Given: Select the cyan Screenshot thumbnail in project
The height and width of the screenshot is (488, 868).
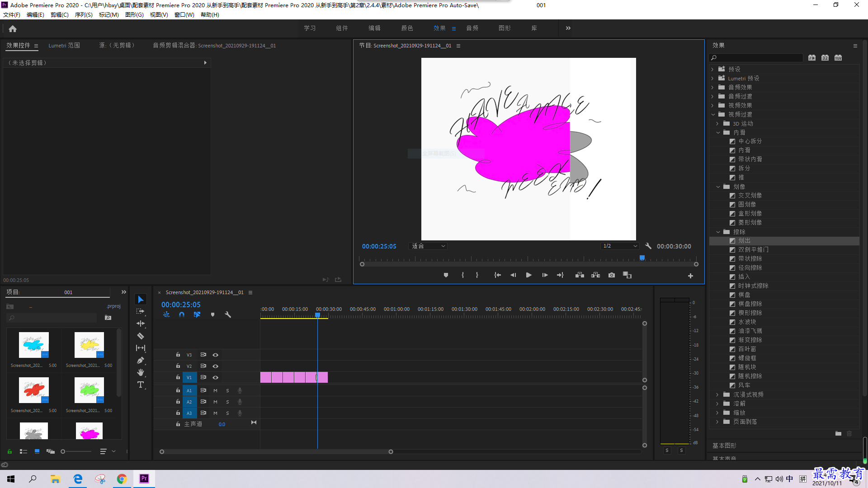Looking at the screenshot, I should [x=33, y=345].
